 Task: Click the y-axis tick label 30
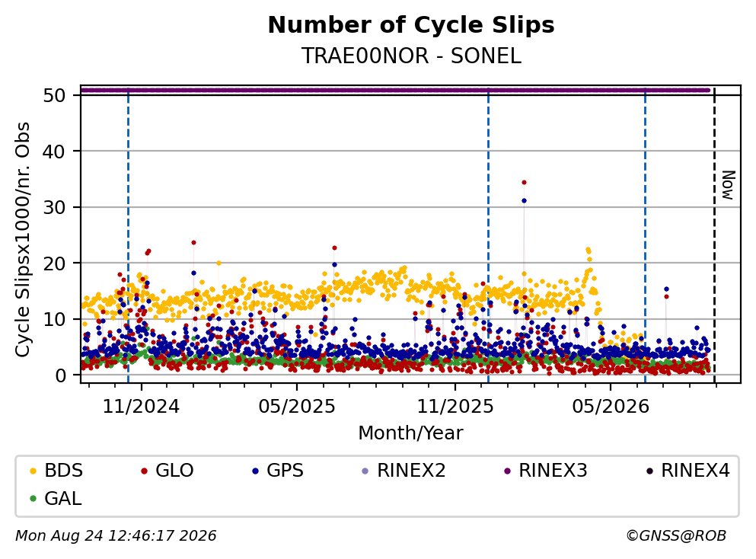[54, 207]
